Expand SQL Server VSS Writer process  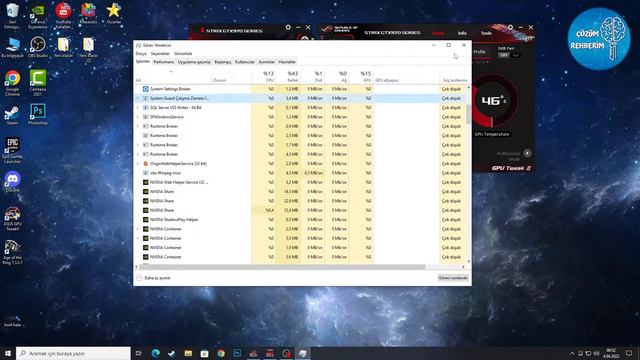(138, 108)
